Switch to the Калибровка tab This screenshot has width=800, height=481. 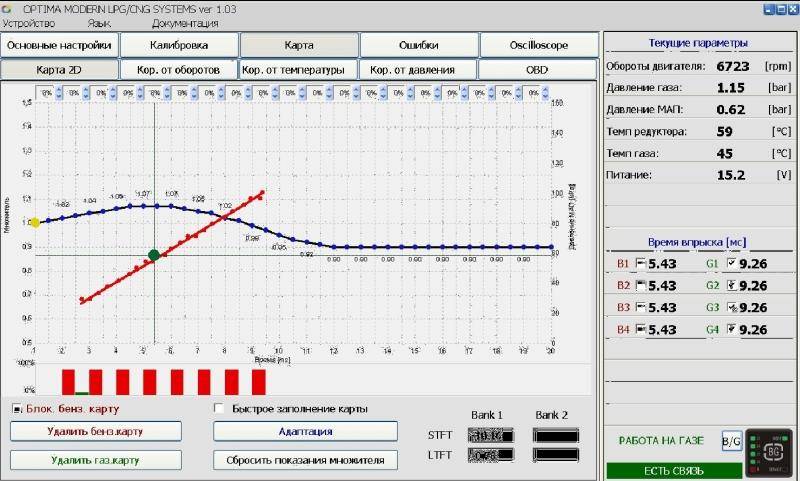point(179,46)
